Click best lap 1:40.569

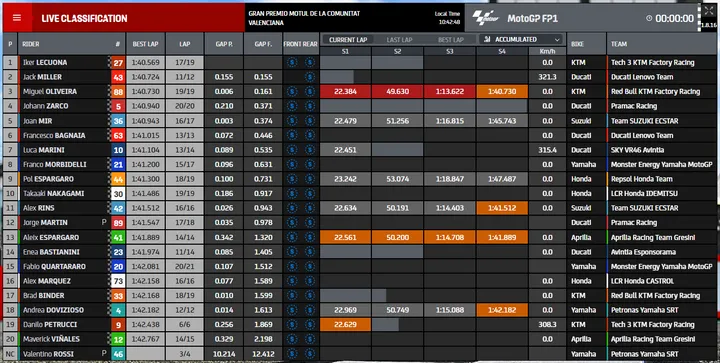coord(146,62)
